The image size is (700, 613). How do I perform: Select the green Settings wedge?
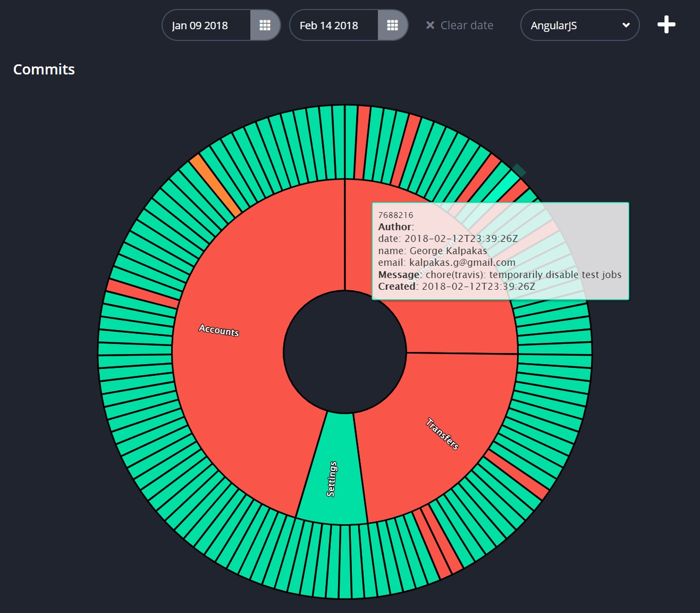tap(332, 478)
